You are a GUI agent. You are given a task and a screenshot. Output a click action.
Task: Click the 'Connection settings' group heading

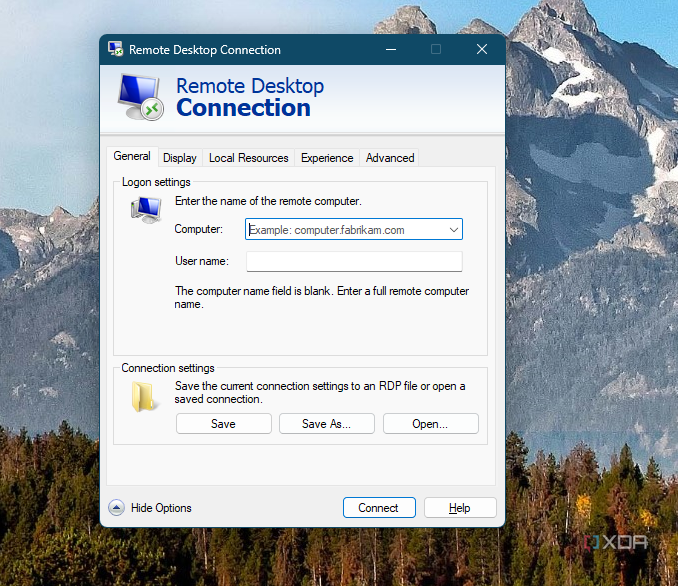(168, 368)
